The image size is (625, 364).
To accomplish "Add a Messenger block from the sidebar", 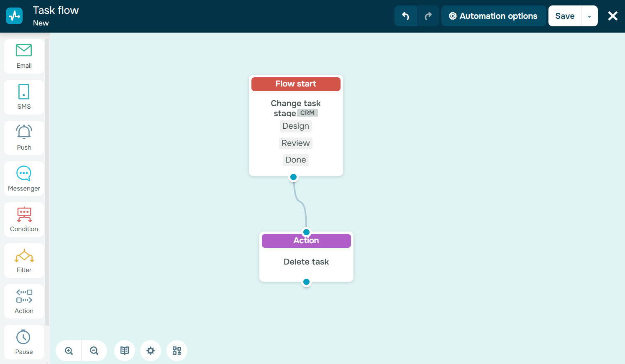I will [24, 179].
